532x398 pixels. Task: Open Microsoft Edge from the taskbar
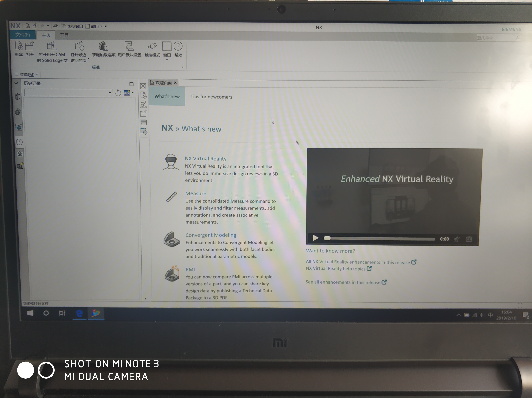(x=79, y=313)
